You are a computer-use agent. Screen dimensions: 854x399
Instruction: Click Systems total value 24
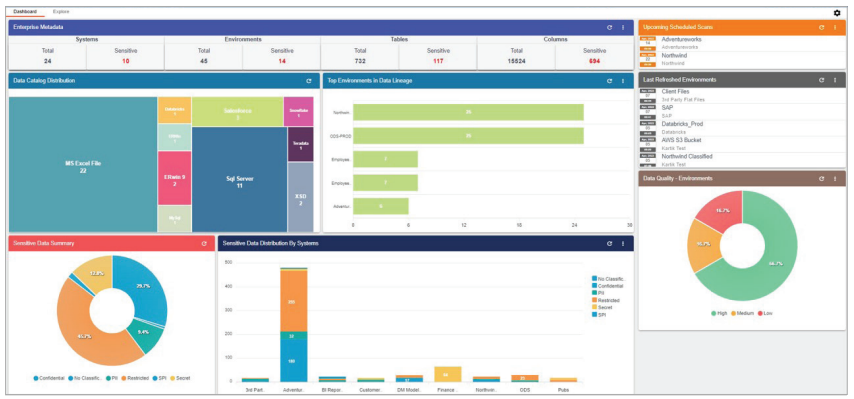pos(48,61)
